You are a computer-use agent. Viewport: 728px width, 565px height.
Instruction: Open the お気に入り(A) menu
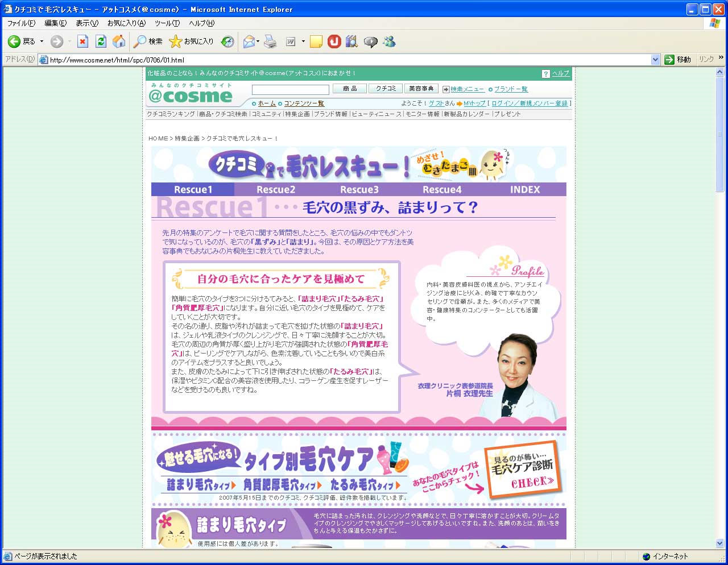point(126,23)
